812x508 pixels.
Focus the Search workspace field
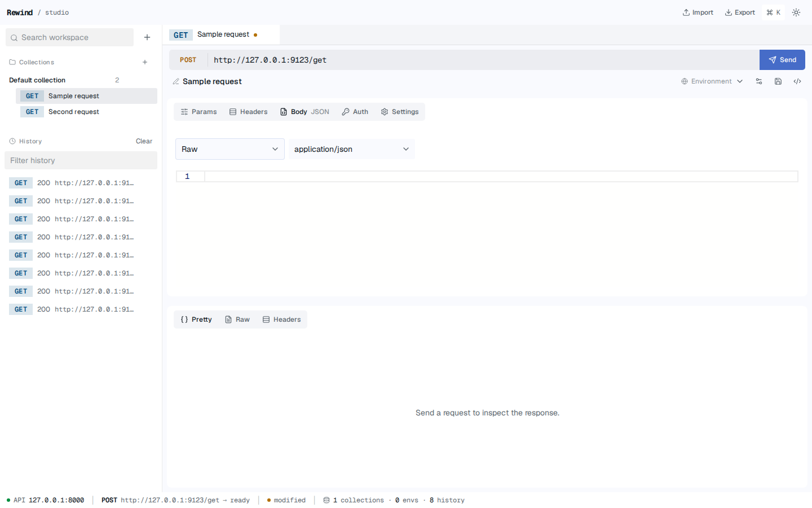point(70,37)
